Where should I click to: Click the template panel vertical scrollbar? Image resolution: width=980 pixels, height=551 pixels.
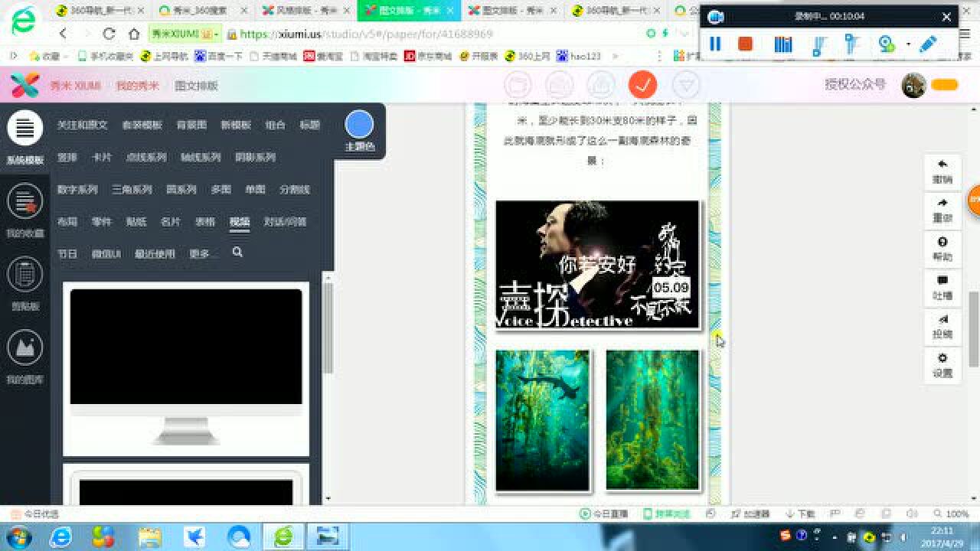tap(328, 329)
